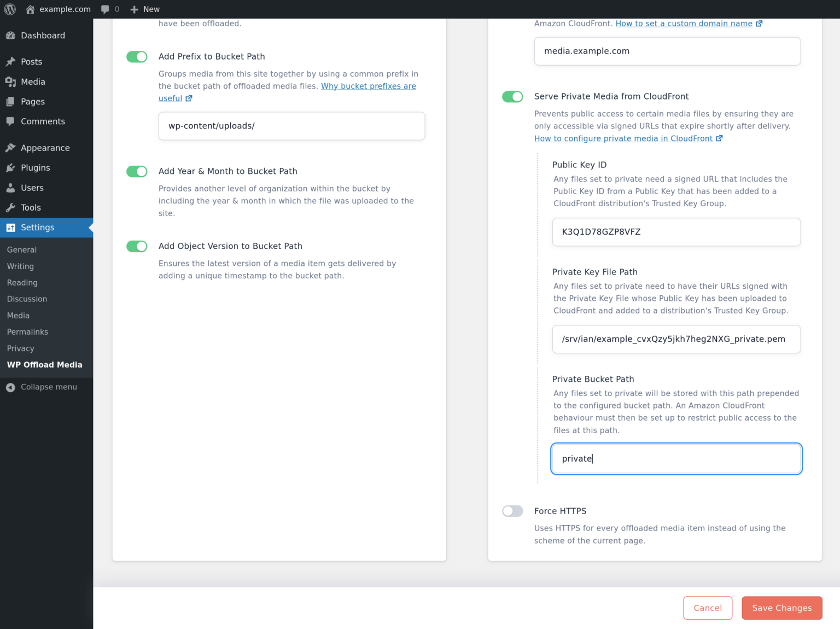
Task: Open the external link icon beside CloudFront guide
Action: [x=719, y=138]
